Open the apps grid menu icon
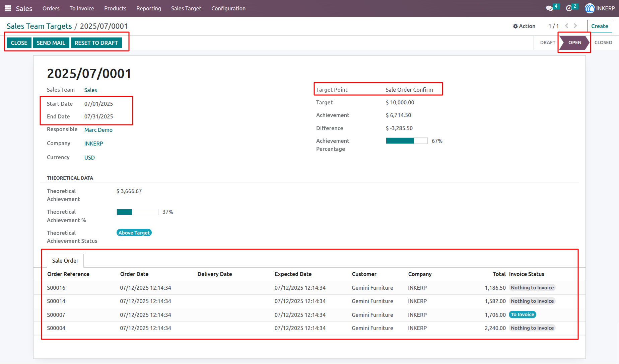The width and height of the screenshot is (619, 364). pyautogui.click(x=8, y=8)
